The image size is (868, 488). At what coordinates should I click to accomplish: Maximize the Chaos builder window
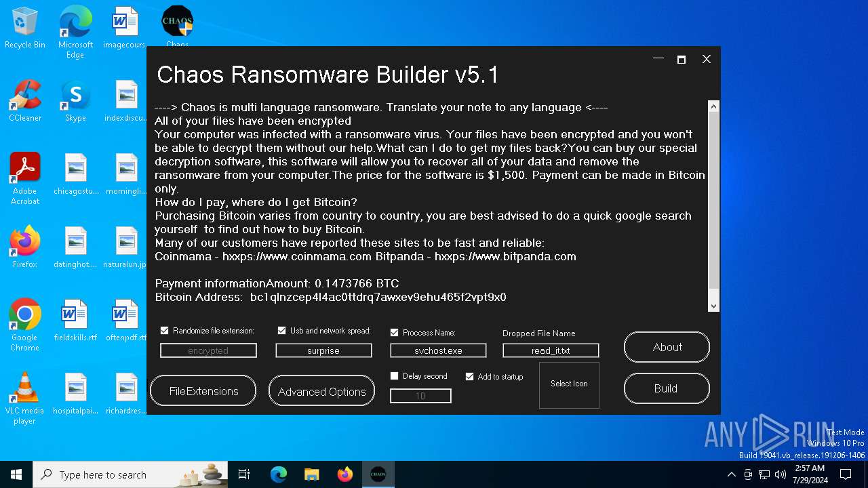click(x=682, y=59)
